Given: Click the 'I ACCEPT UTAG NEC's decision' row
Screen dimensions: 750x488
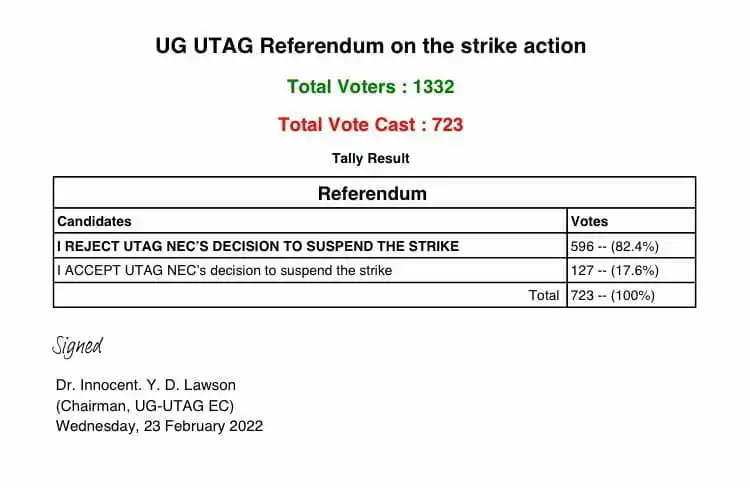Looking at the screenshot, I should point(225,270).
